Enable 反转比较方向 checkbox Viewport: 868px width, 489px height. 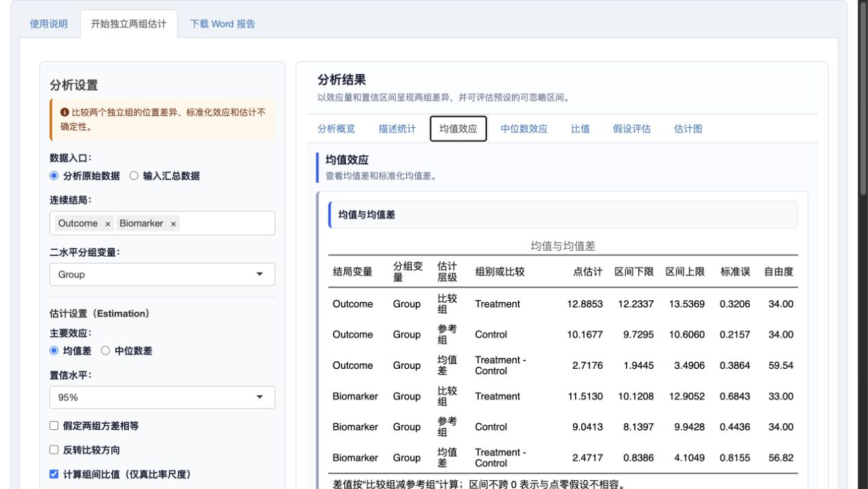pos(54,450)
